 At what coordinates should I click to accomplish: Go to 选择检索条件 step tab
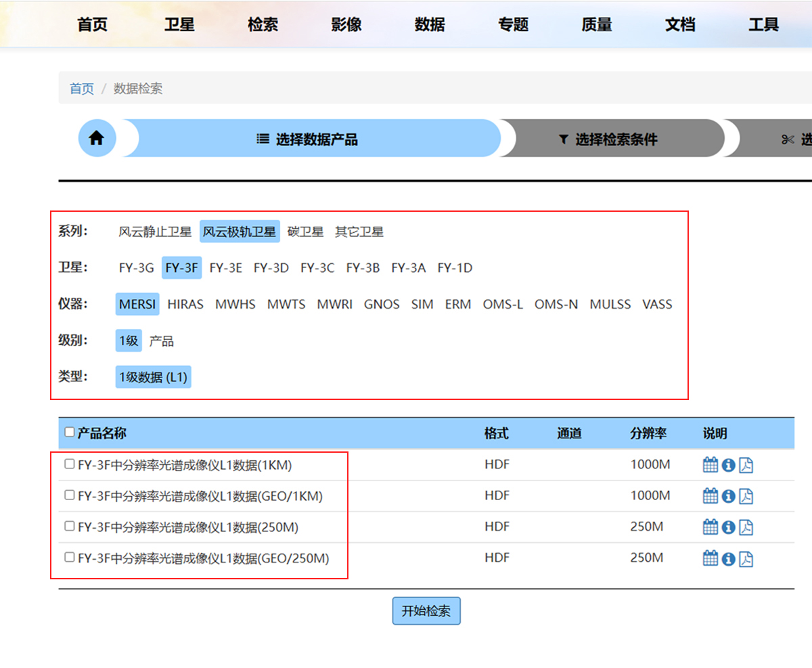(x=608, y=139)
